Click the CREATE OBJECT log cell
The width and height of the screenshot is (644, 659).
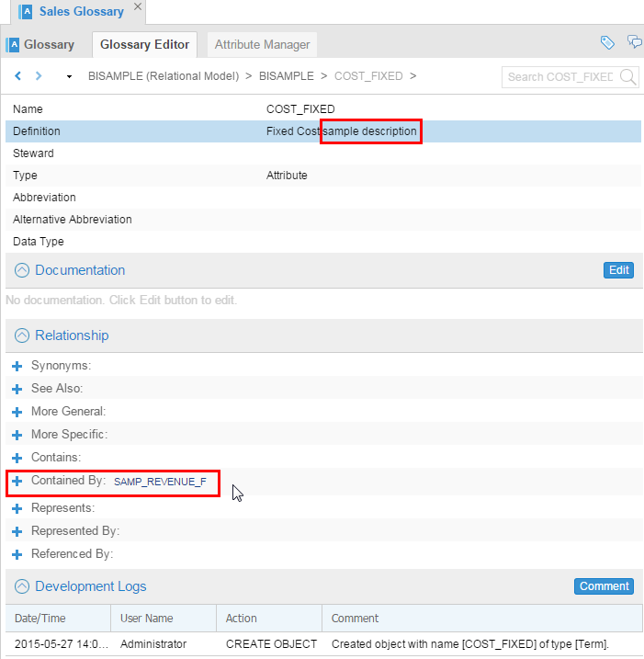click(271, 644)
